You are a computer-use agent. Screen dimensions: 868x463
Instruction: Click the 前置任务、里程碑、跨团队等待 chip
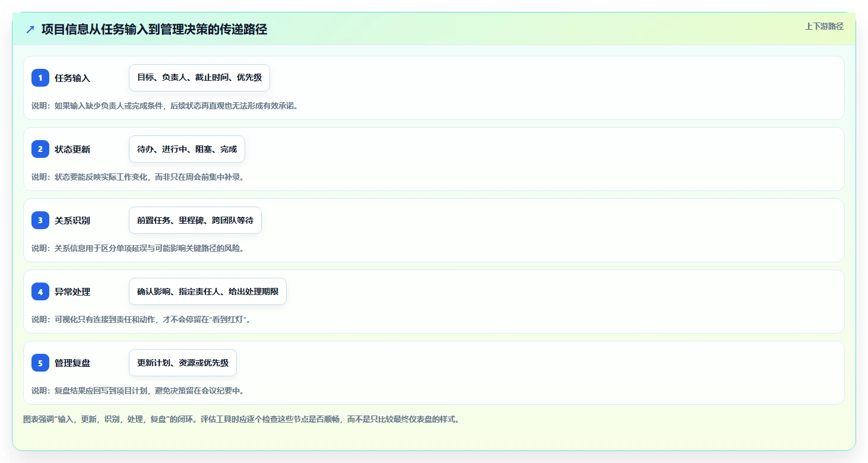(x=195, y=220)
